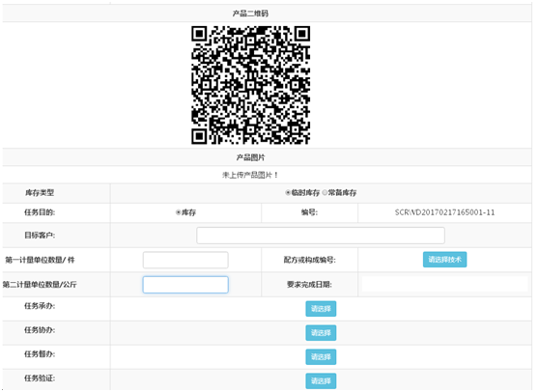Click the 目标客户: label
The width and height of the screenshot is (539, 392).
(40, 236)
